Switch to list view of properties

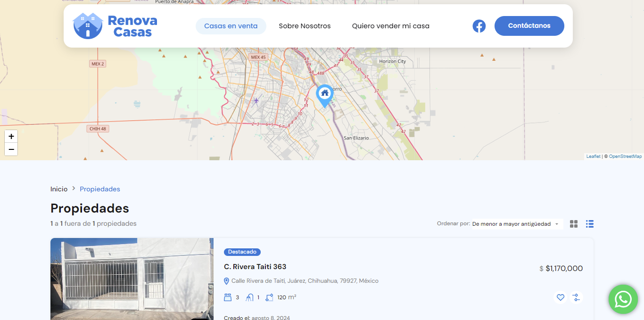tap(590, 224)
